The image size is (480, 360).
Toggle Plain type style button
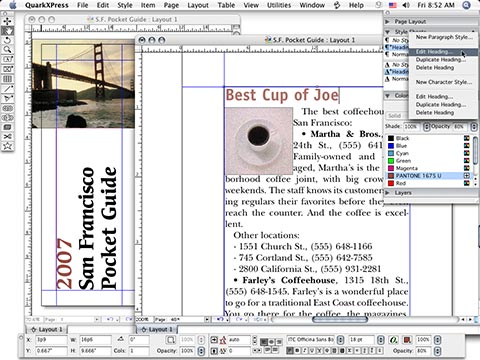point(290,351)
